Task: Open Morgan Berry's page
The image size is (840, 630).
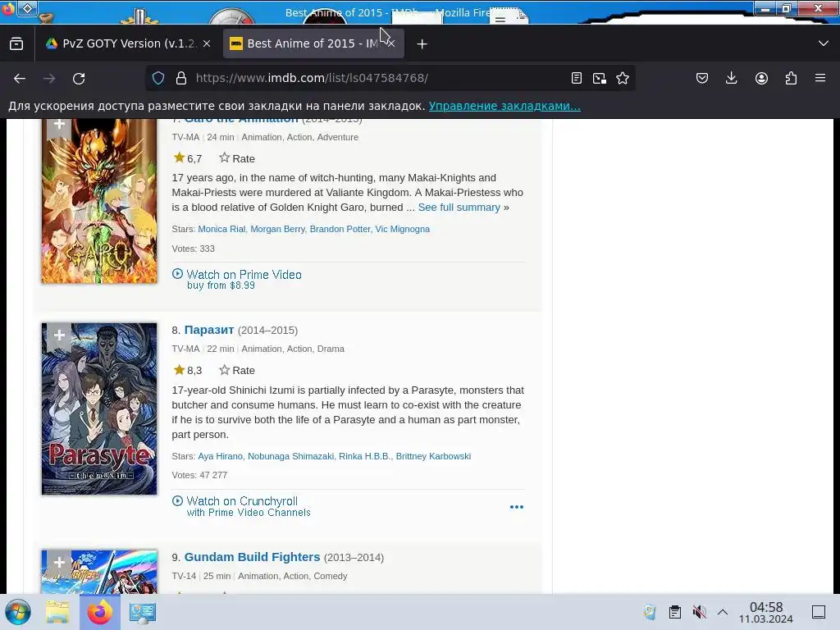Action: [277, 229]
